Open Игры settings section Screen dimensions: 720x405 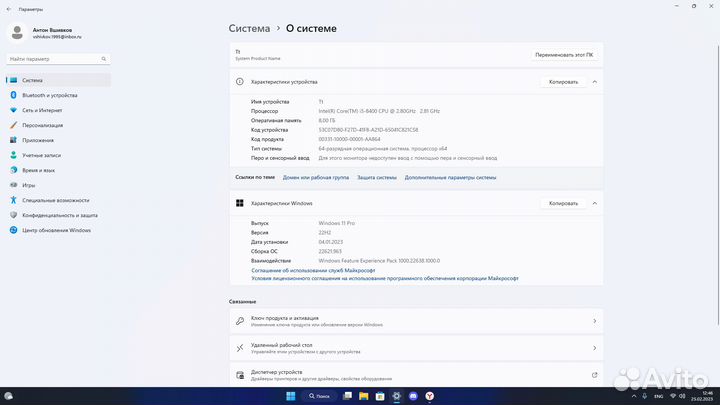pyautogui.click(x=58, y=185)
